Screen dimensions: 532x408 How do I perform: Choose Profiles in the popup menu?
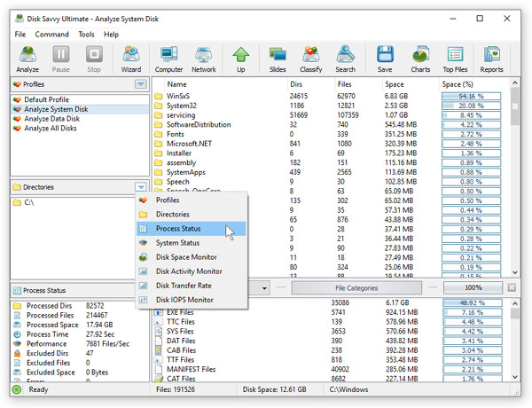coord(192,200)
